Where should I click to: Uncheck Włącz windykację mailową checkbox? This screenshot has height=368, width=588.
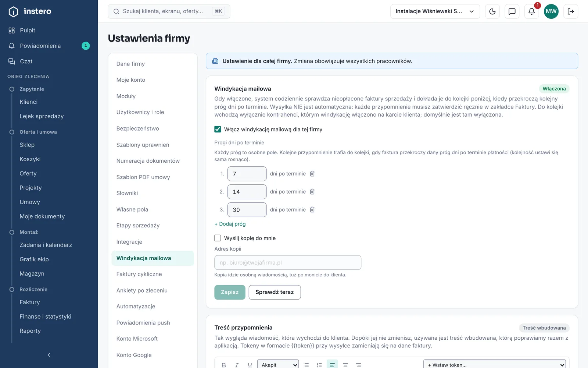click(x=218, y=129)
